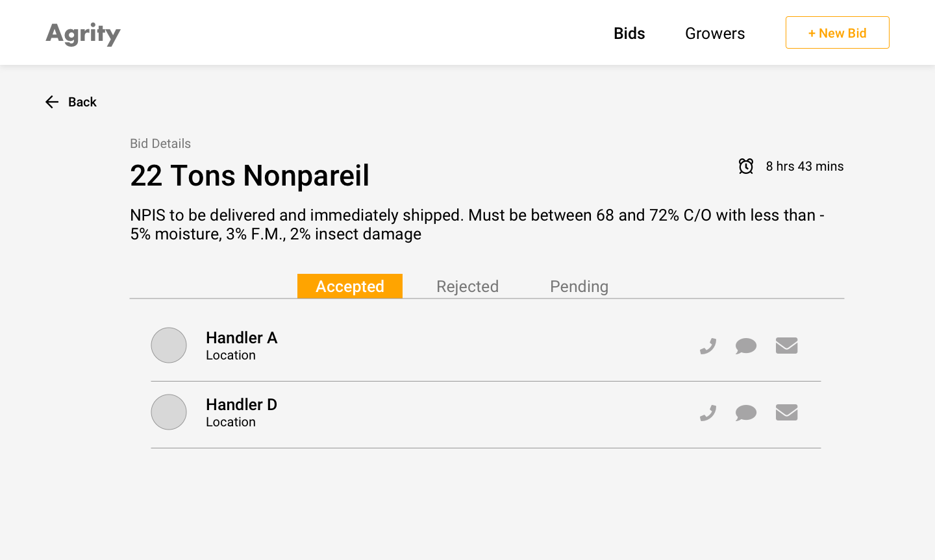The width and height of the screenshot is (935, 560).
Task: Select Handler D's avatar circle
Action: [169, 412]
